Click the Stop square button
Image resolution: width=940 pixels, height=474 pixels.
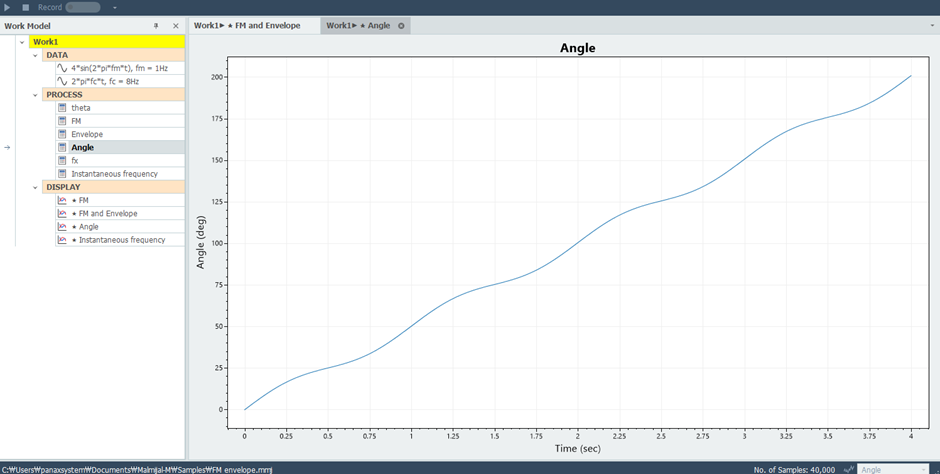point(26,7)
